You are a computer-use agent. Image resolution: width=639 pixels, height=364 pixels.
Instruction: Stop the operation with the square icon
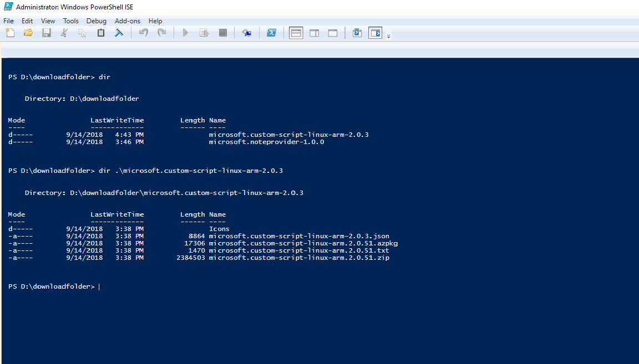tap(222, 33)
